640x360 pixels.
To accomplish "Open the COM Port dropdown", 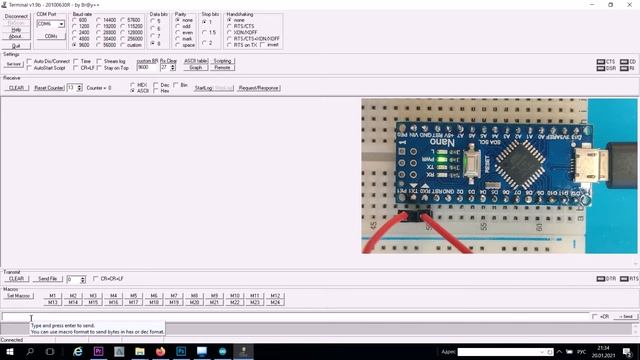I will click(x=61, y=24).
